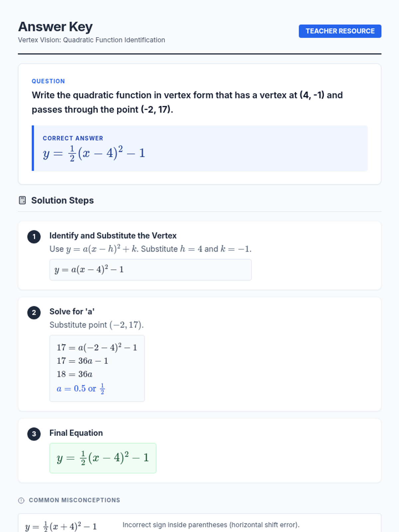Click the green final equation box

103,458
